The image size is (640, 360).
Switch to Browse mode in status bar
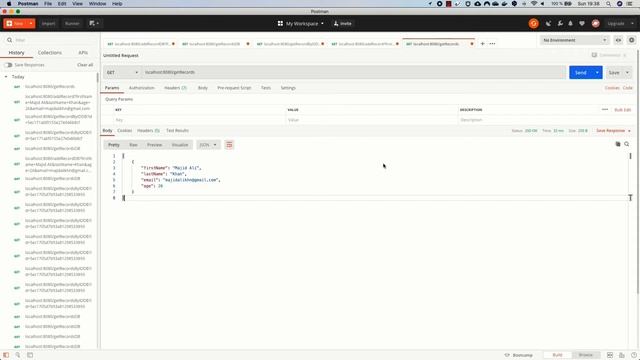pyautogui.click(x=586, y=355)
